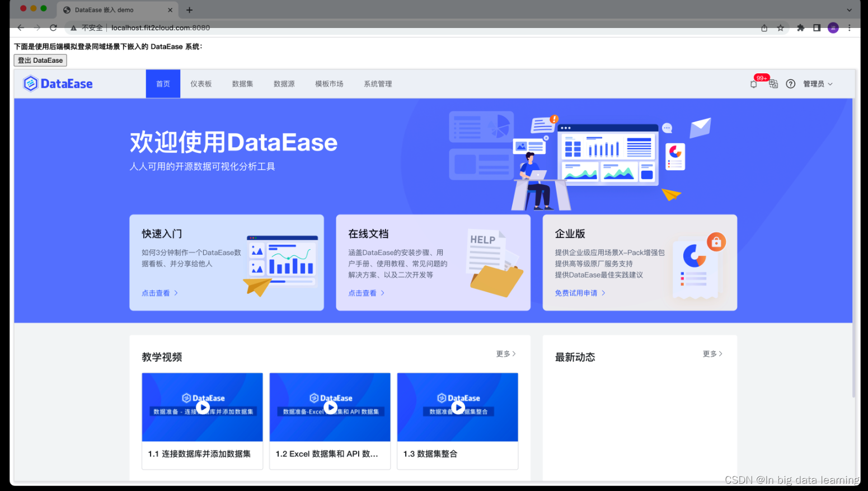Open the browser three-dot menu
The height and width of the screenshot is (491, 868).
[x=850, y=27]
